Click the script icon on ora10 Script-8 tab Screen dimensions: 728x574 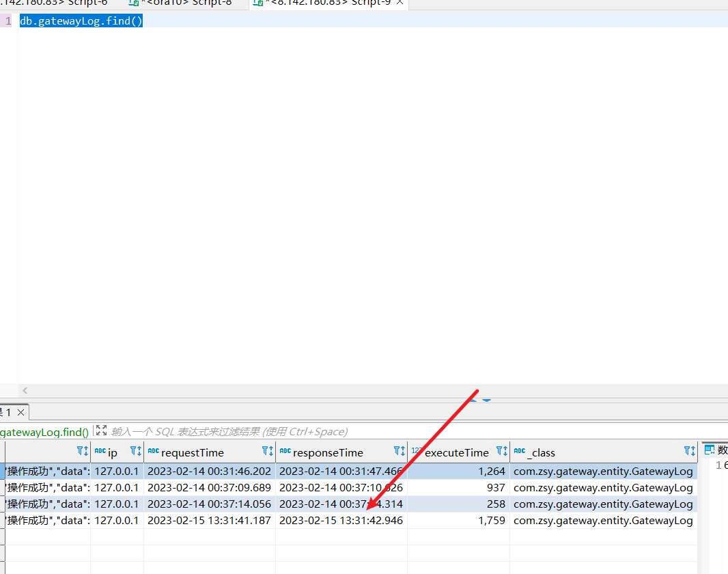[x=133, y=3]
